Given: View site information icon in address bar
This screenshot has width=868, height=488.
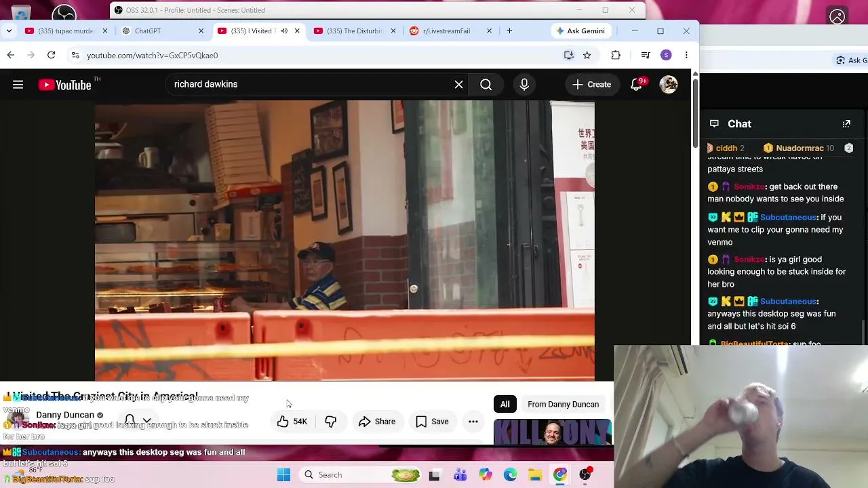Looking at the screenshot, I should (75, 56).
